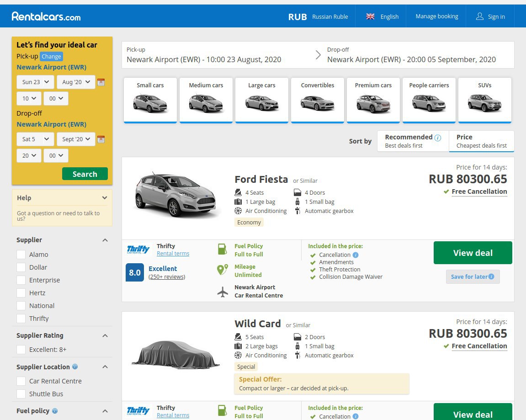526x420 pixels.
Task: Click the Ford Fiesta large bag icon
Action: (238, 202)
